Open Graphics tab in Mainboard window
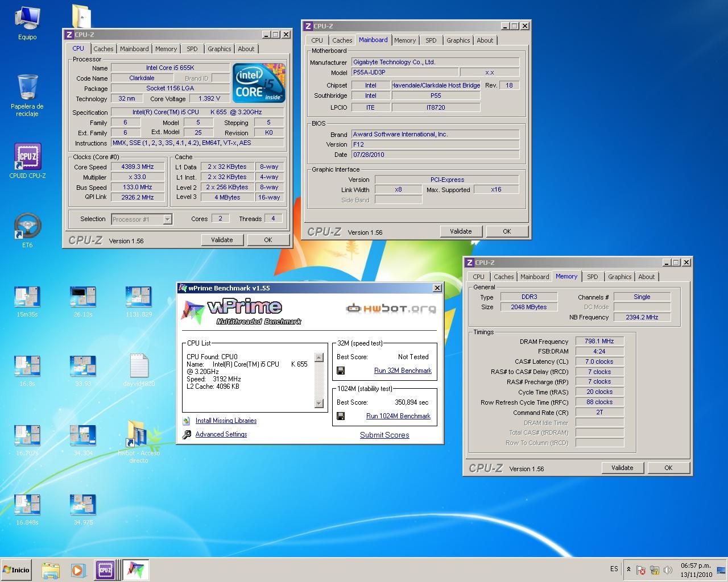 [458, 40]
